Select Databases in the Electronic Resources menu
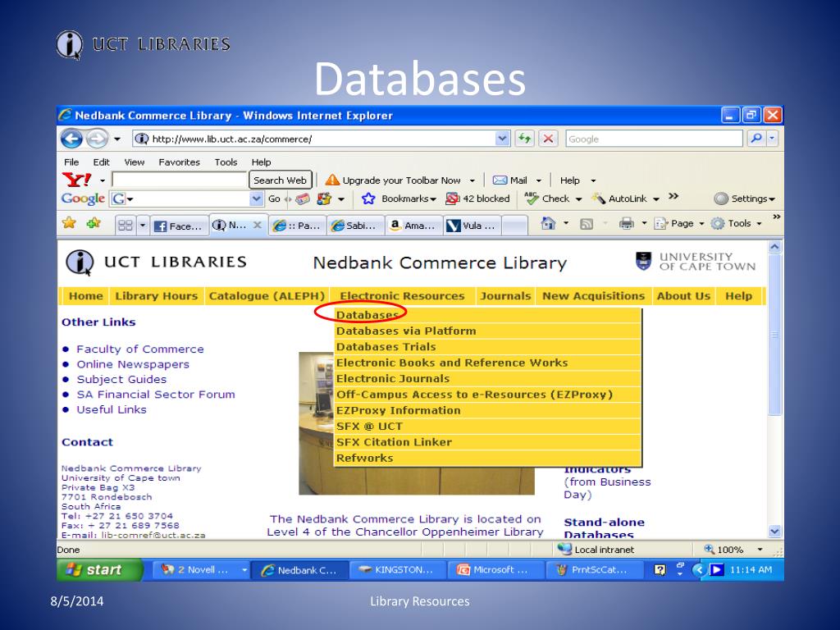840x630 pixels. pos(487,315)
